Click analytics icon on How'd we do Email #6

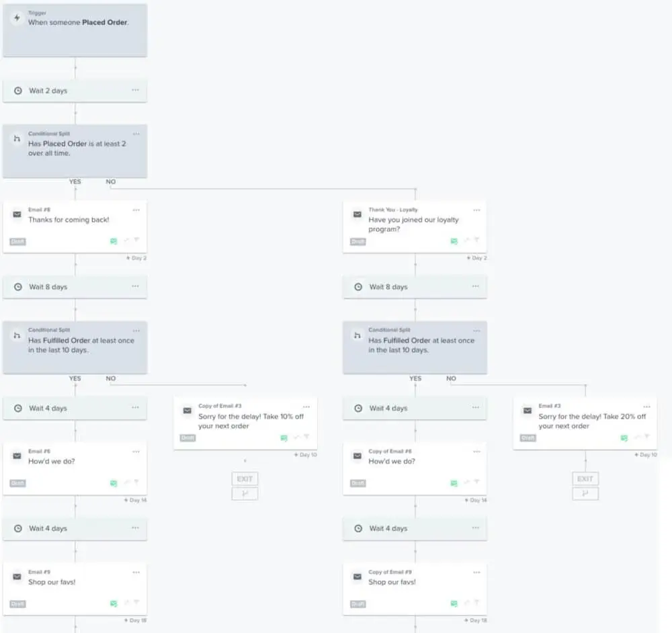point(127,482)
